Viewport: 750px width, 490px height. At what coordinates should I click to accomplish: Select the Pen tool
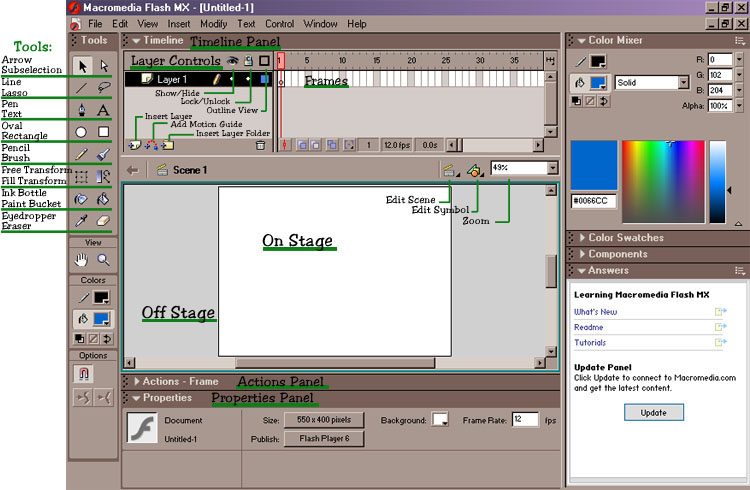(82, 110)
